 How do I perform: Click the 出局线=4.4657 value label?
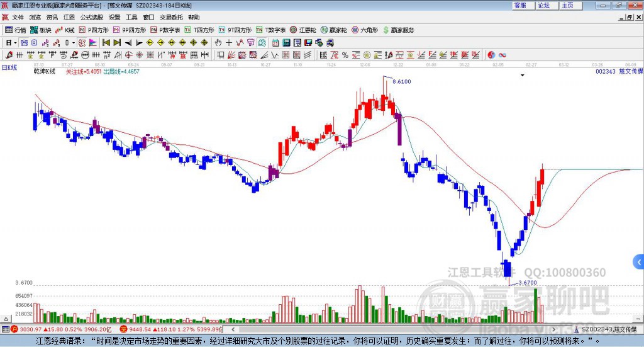(121, 71)
